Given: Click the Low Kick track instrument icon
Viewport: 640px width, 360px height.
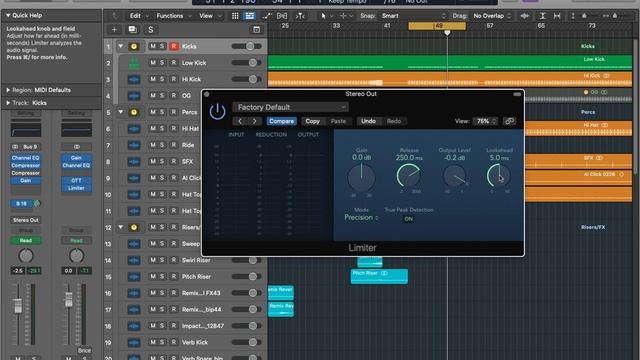Looking at the screenshot, I should point(134,63).
